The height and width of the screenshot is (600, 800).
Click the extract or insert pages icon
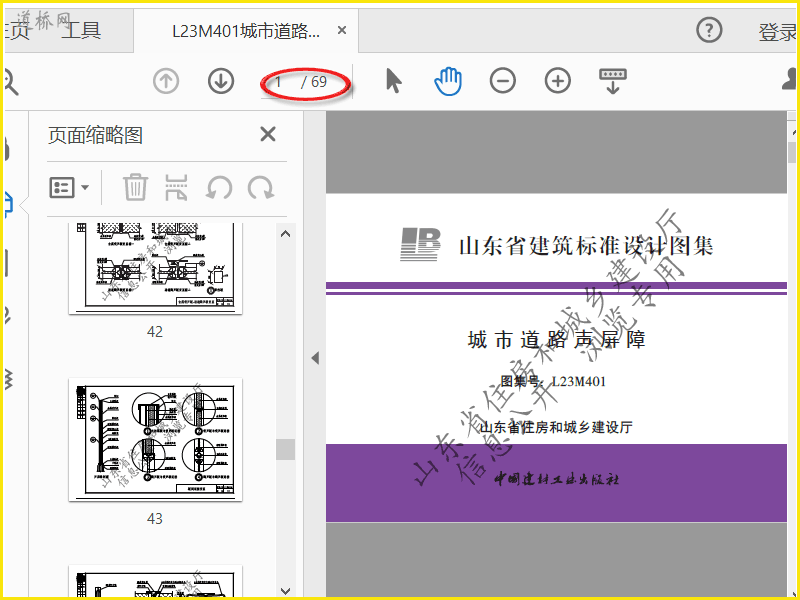[x=177, y=187]
